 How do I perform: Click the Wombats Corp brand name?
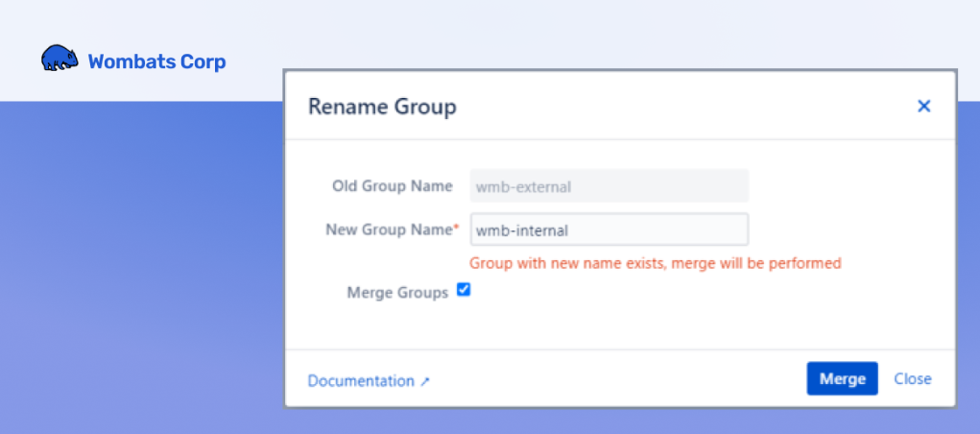[156, 61]
